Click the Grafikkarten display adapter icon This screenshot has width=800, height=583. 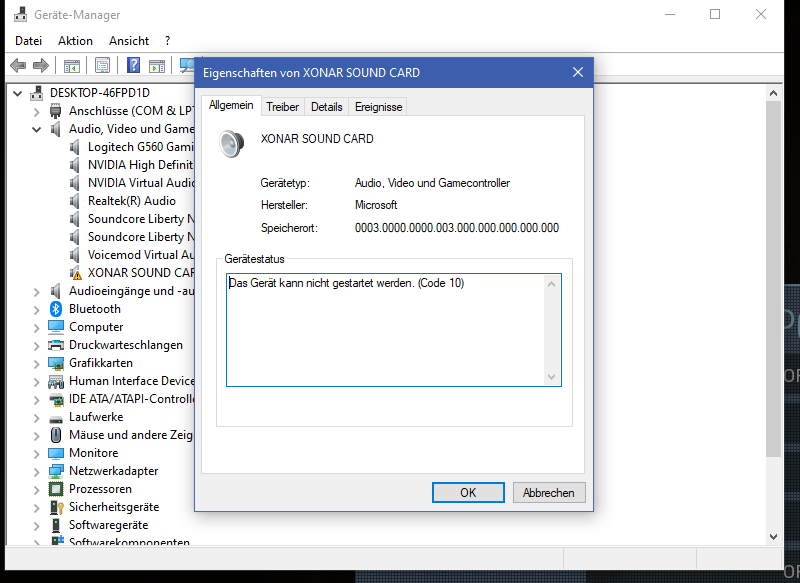(x=56, y=363)
